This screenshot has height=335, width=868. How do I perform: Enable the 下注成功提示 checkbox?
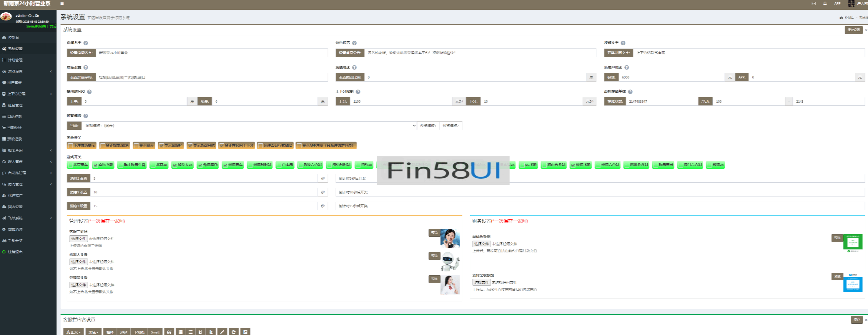71,146
